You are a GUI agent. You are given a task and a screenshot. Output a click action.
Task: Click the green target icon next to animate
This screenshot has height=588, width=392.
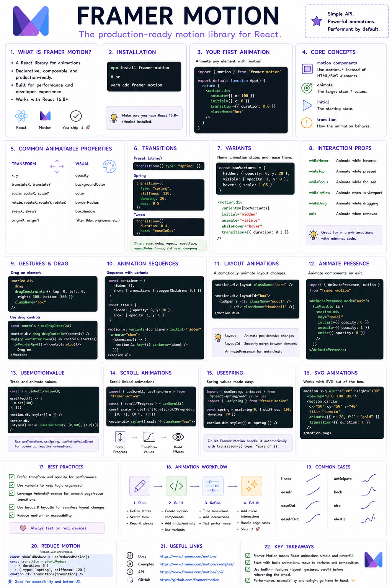click(307, 88)
